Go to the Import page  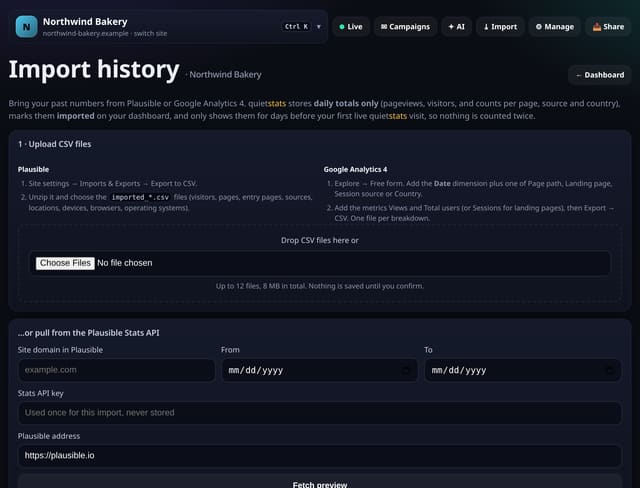(500, 27)
